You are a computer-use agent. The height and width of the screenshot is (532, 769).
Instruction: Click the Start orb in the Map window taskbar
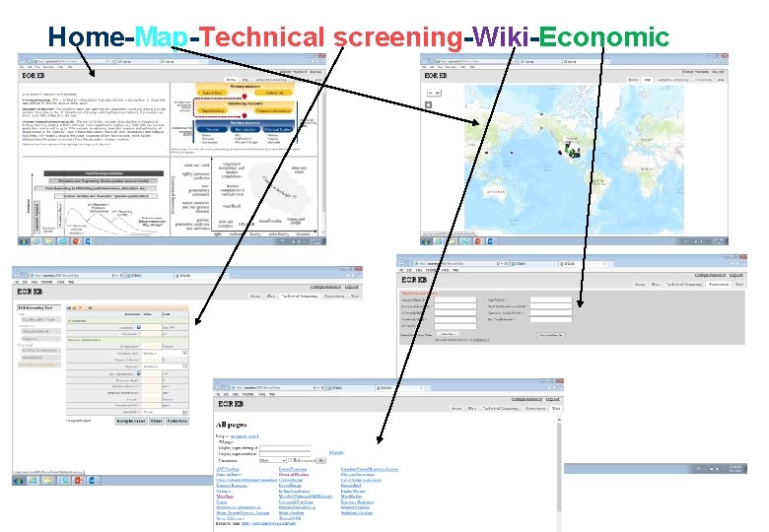[x=426, y=241]
